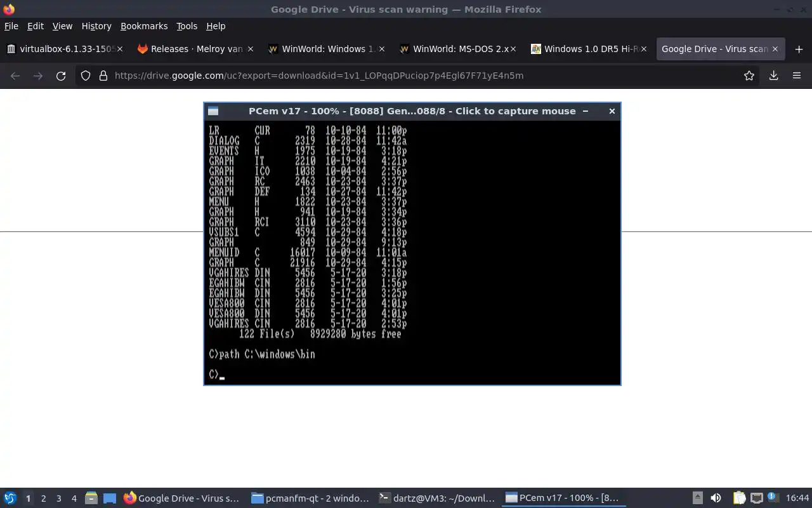
Task: Close the Releases · Melroy van tab
Action: point(250,49)
